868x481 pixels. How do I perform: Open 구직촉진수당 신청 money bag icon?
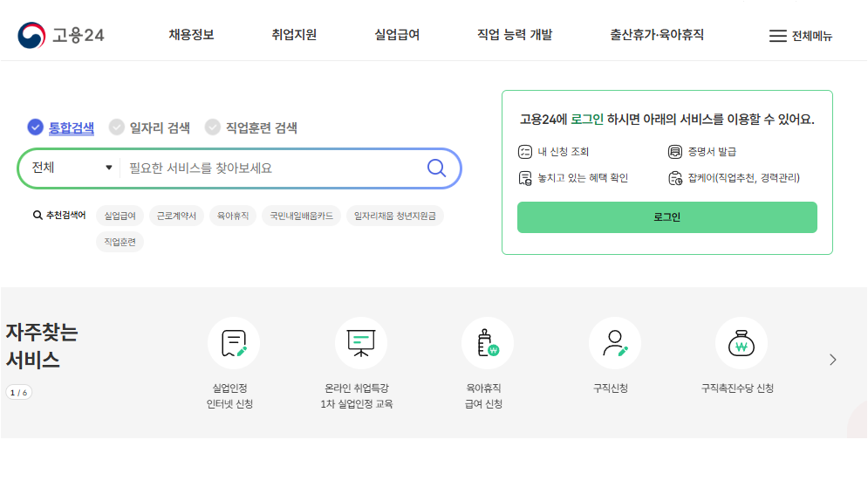point(742,343)
